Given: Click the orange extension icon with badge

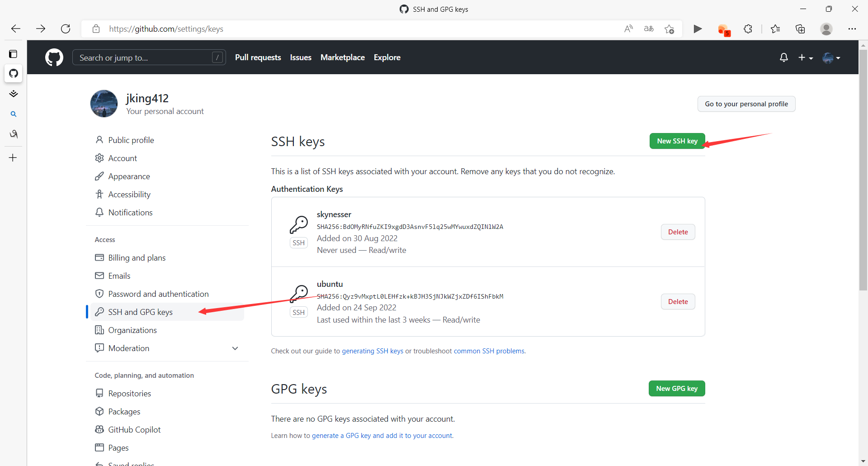Looking at the screenshot, I should pyautogui.click(x=724, y=30).
